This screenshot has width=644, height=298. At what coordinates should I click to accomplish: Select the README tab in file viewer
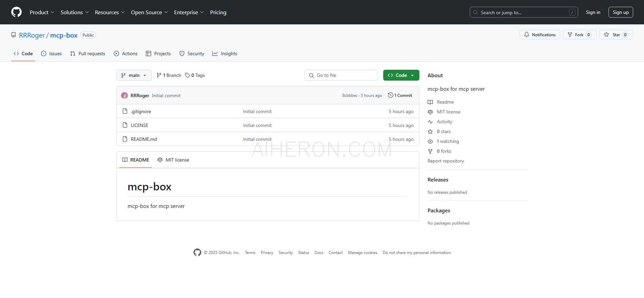pos(135,160)
